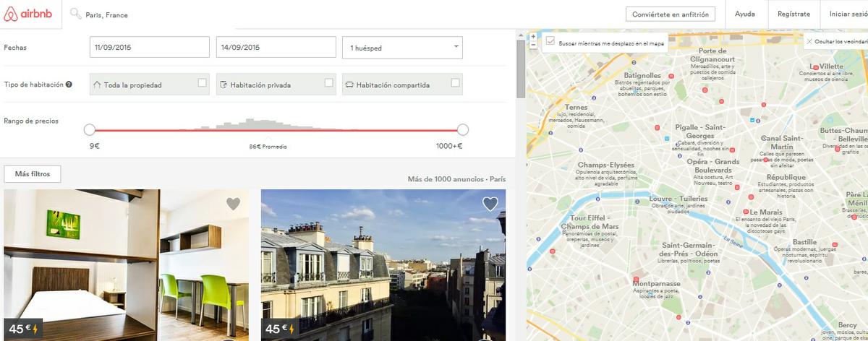Click the 9€ minimum price label
Image resolution: width=868 pixels, height=341 pixels.
(x=94, y=146)
